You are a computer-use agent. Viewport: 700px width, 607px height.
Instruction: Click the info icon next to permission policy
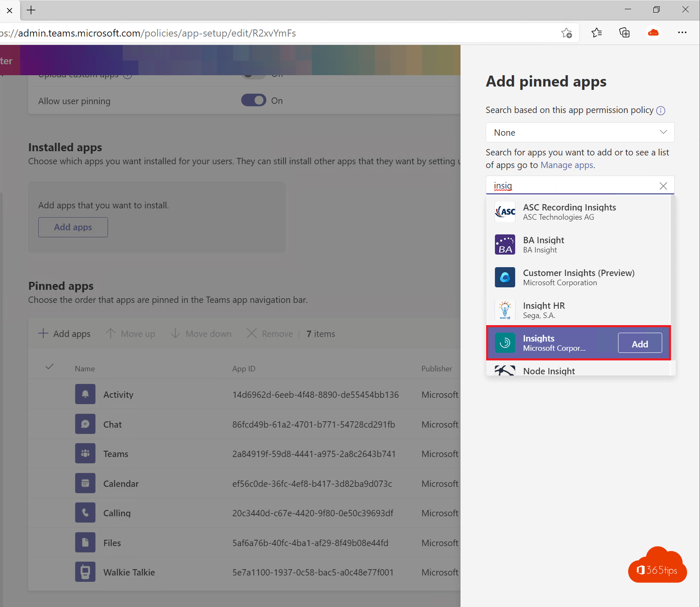tap(661, 110)
